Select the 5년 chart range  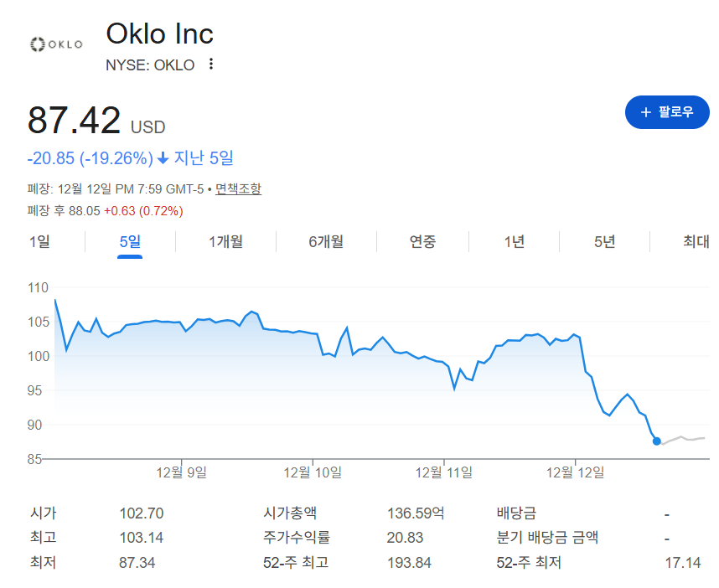[x=604, y=242]
